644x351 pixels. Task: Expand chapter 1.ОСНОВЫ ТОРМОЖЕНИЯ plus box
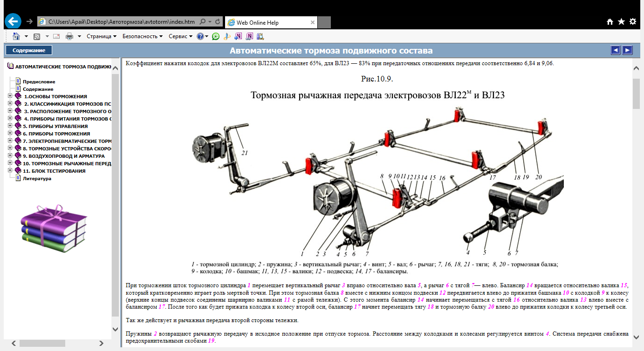[x=10, y=96]
